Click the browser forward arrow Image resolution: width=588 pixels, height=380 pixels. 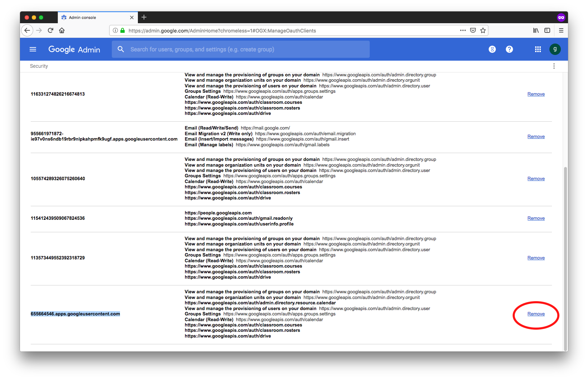pos(39,31)
